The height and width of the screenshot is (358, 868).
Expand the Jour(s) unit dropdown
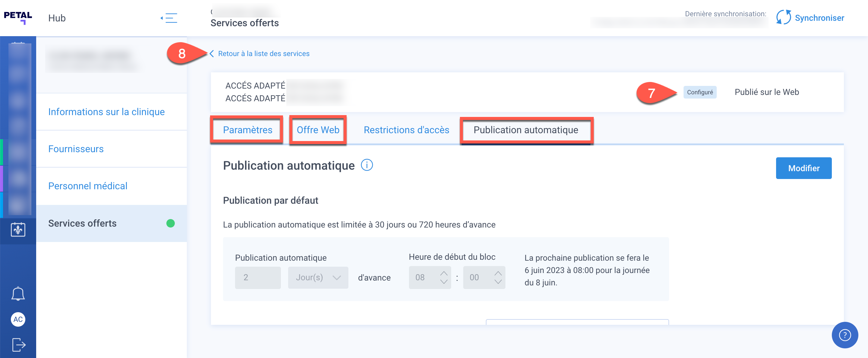pyautogui.click(x=318, y=278)
